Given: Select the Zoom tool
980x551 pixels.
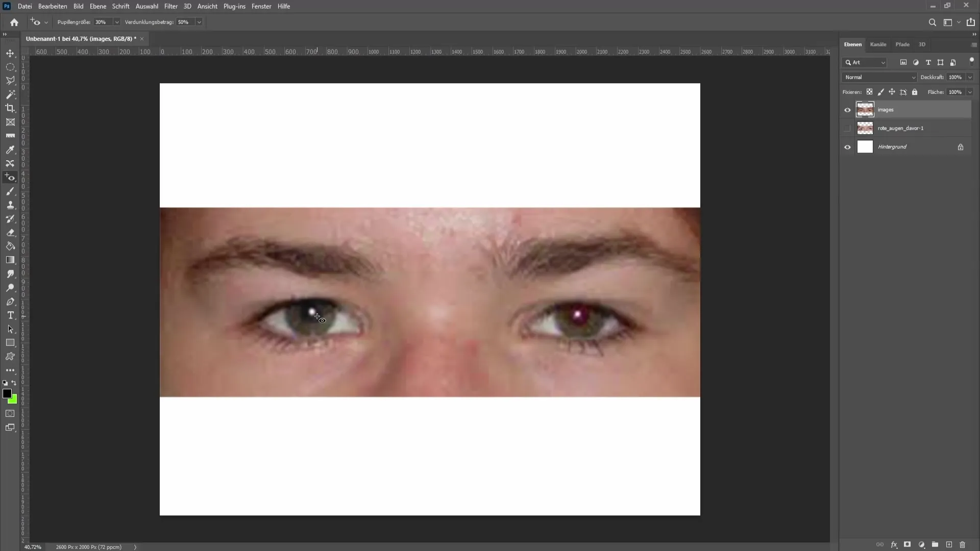Looking at the screenshot, I should pos(10,288).
